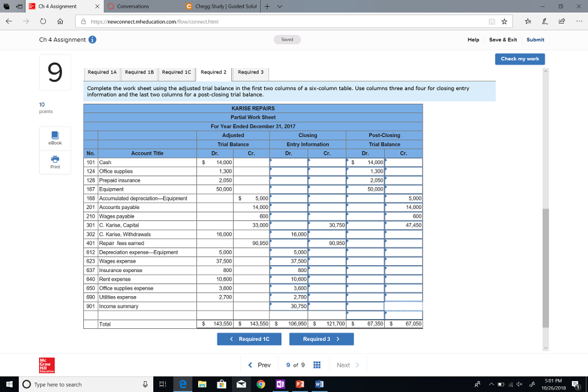Open Microsoft Store from taskbar
Viewport: 588px width, 392px height.
tap(222, 385)
